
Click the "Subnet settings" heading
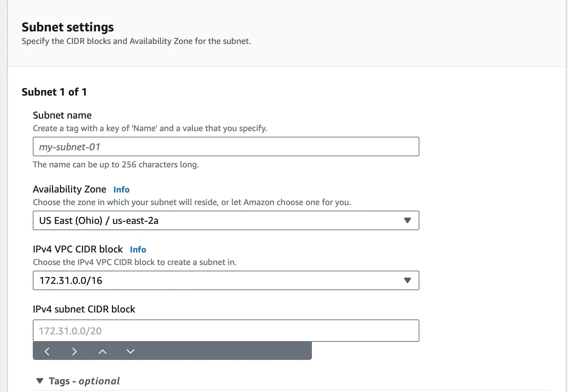click(68, 27)
